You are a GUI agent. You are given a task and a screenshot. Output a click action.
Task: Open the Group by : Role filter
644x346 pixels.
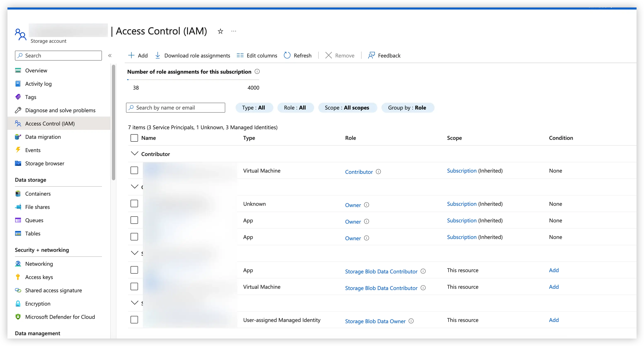[x=408, y=108]
